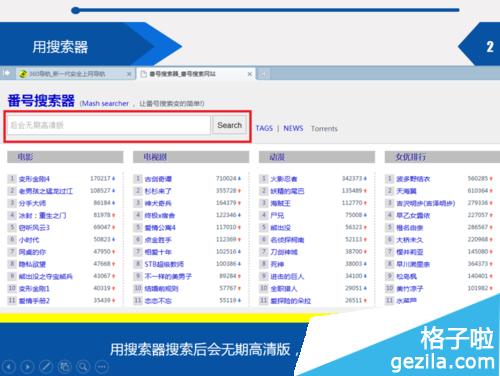Click rank number 10 beside 变形金刚1

point(12,288)
